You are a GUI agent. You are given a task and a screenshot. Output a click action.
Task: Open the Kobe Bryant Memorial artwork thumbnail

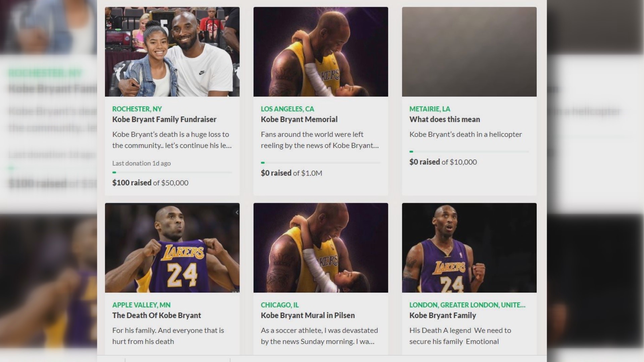(x=321, y=52)
